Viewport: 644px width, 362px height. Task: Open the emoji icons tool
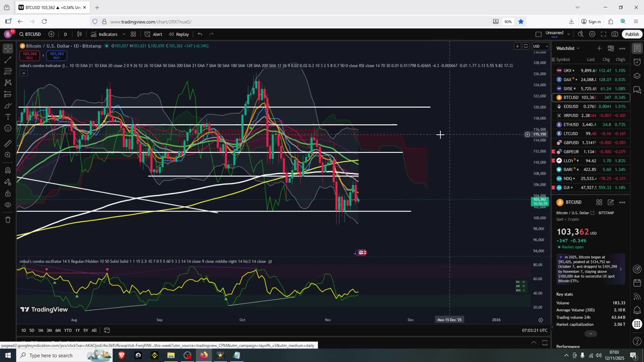tap(8, 128)
